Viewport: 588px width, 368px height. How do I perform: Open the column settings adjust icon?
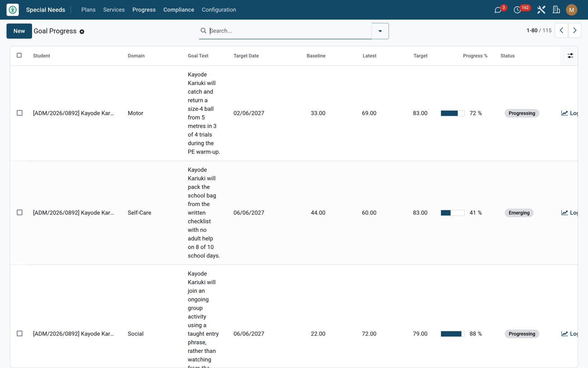(570, 56)
